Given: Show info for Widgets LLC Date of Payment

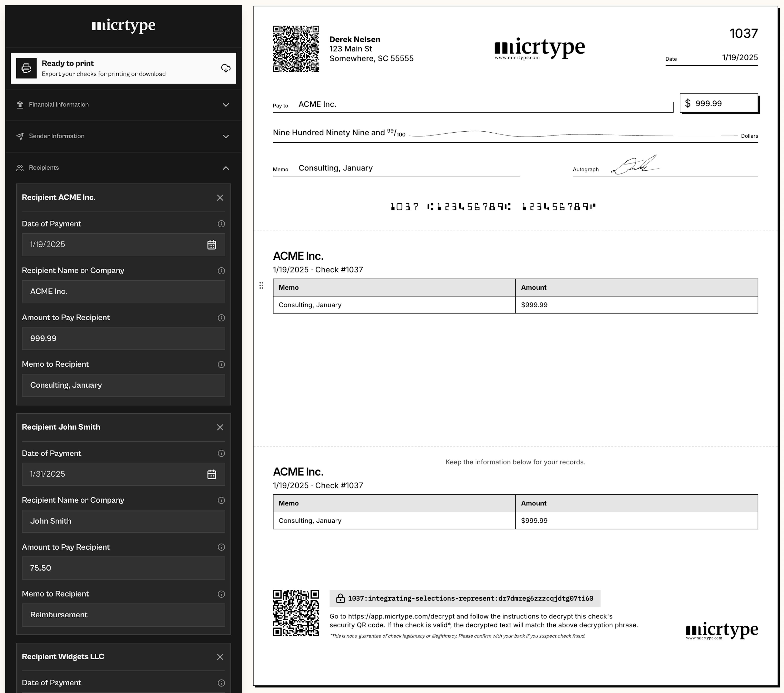Looking at the screenshot, I should pos(221,683).
